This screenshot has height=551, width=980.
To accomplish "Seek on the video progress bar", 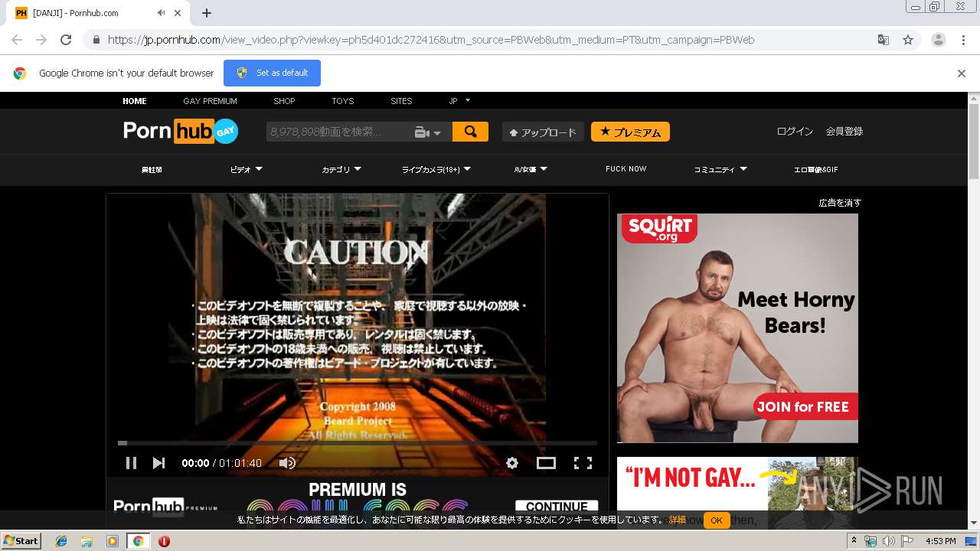I will coord(358,442).
